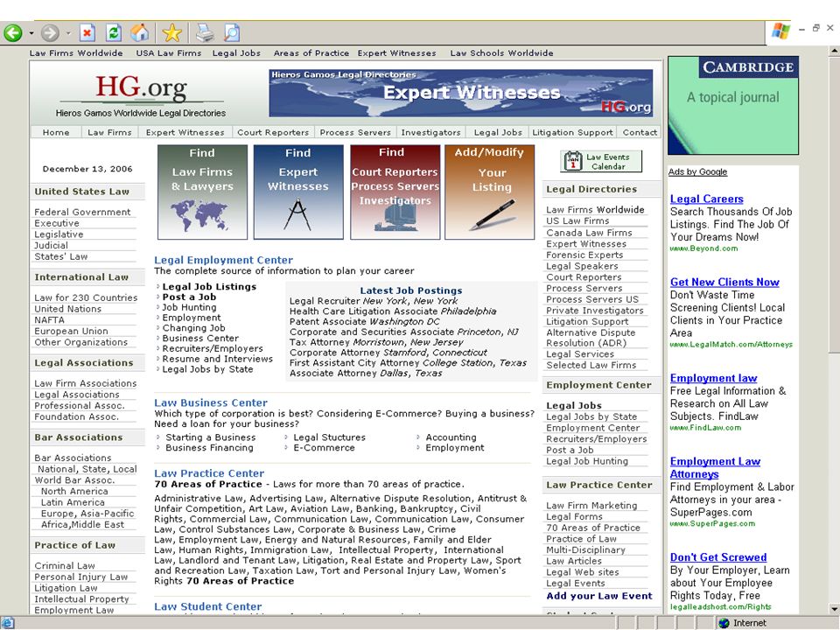This screenshot has width=840, height=630.
Task: Open Patent Associate Washington DC posting
Action: (x=364, y=321)
